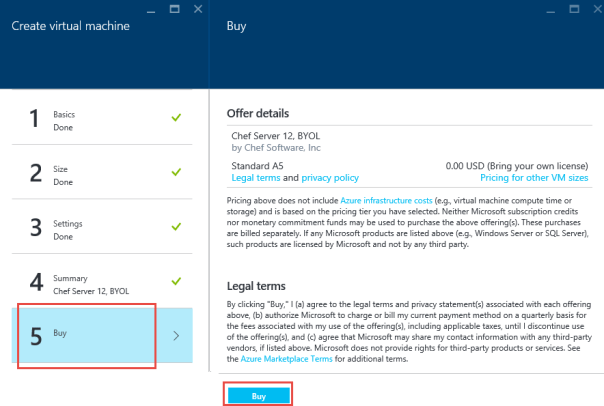The width and height of the screenshot is (604, 406).
Task: Open Pricing for other VM sizes
Action: [534, 177]
